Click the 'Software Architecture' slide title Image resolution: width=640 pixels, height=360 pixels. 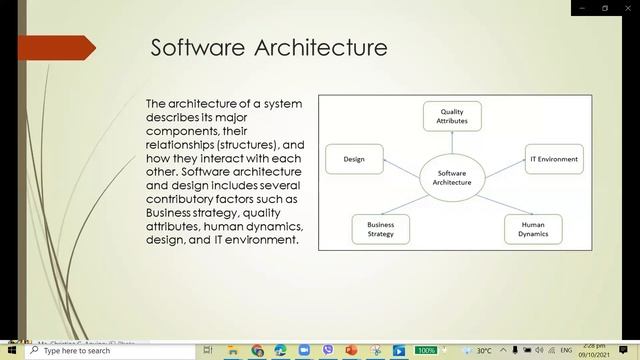[x=269, y=47]
